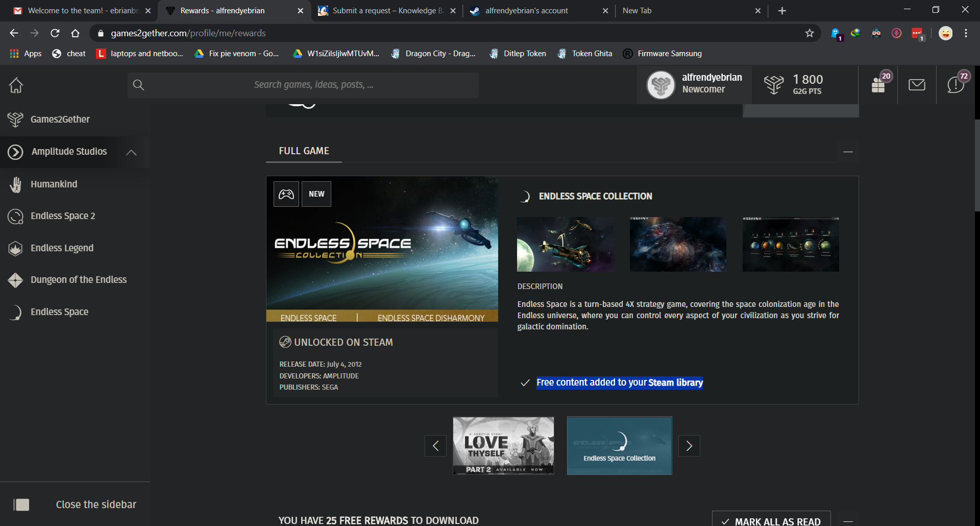Open Token Ghita bookmark

[x=585, y=54]
